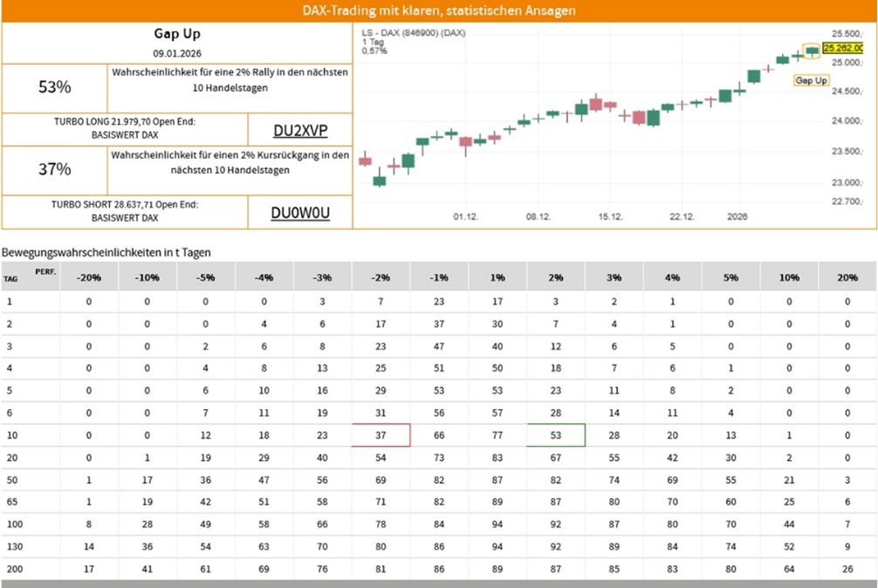Select the 10% column header
Viewport: 878px width, 588px height.
click(x=789, y=277)
